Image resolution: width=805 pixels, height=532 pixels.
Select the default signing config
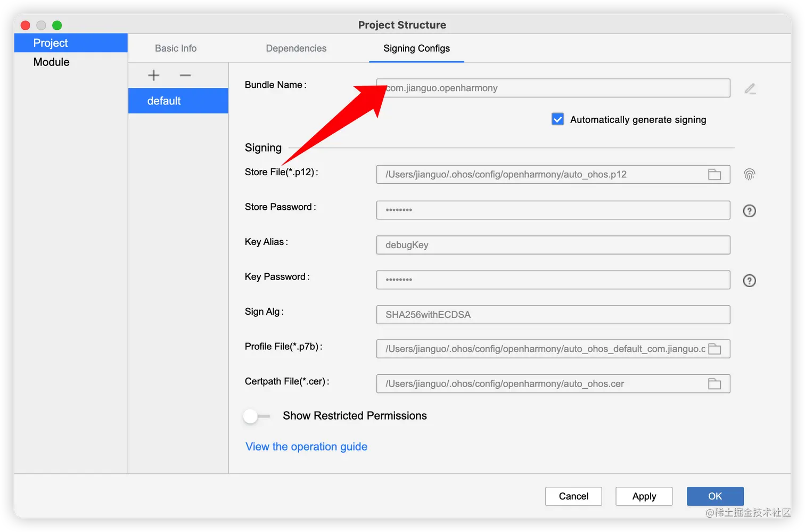click(x=178, y=101)
